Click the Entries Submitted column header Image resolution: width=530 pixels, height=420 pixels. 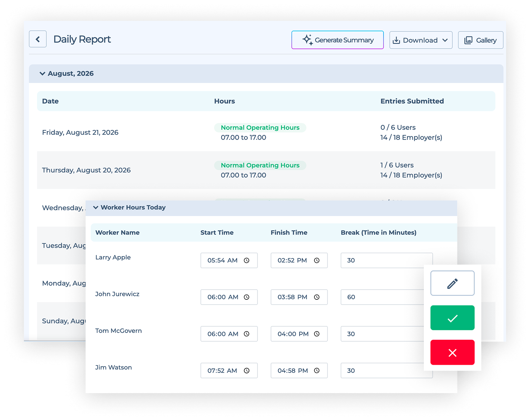(412, 101)
